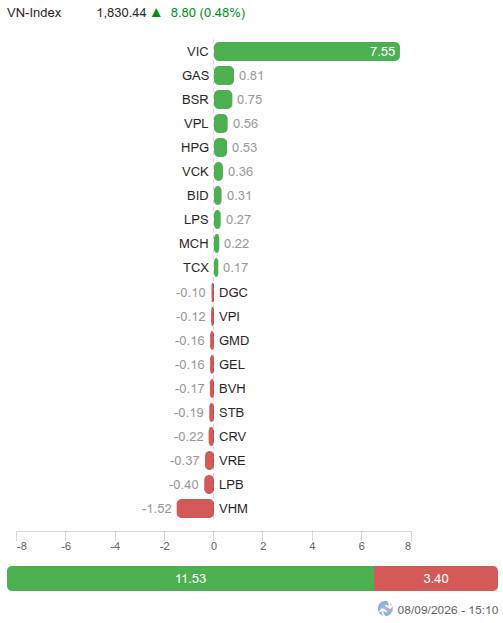Click the red 3.40 total segment

click(436, 578)
